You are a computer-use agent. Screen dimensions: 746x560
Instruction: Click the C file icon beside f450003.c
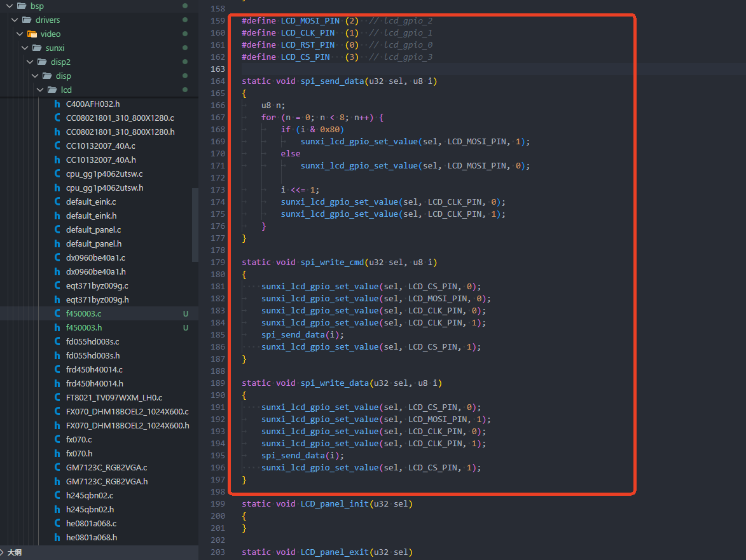pyautogui.click(x=58, y=314)
